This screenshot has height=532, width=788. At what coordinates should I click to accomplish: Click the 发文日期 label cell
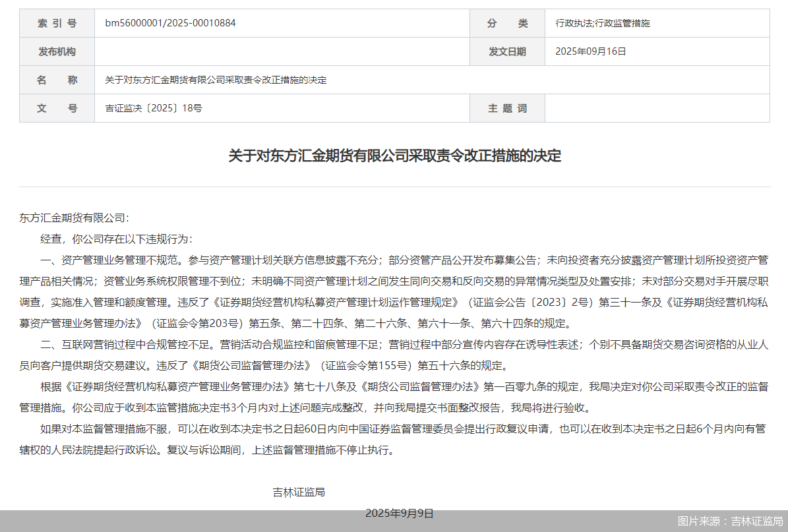tap(508, 51)
